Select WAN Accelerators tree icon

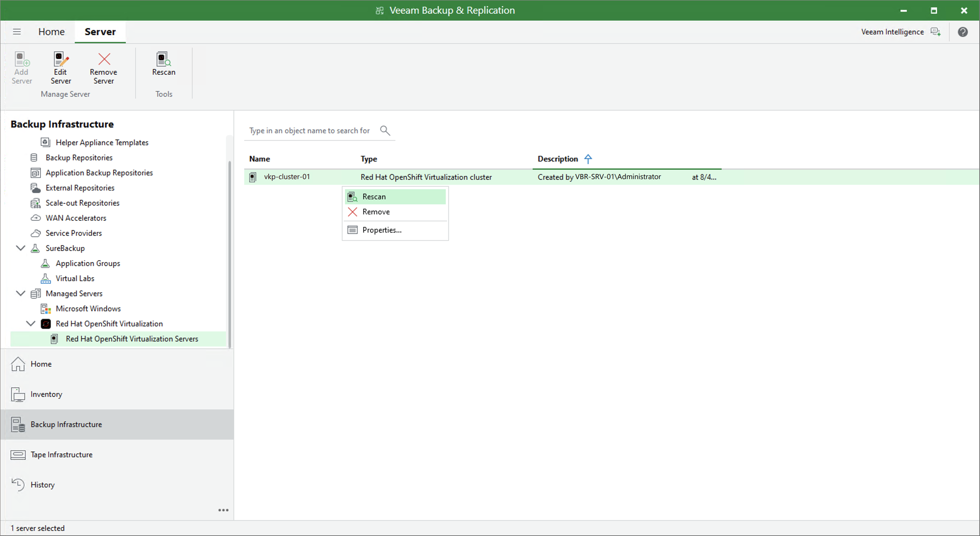pyautogui.click(x=35, y=218)
